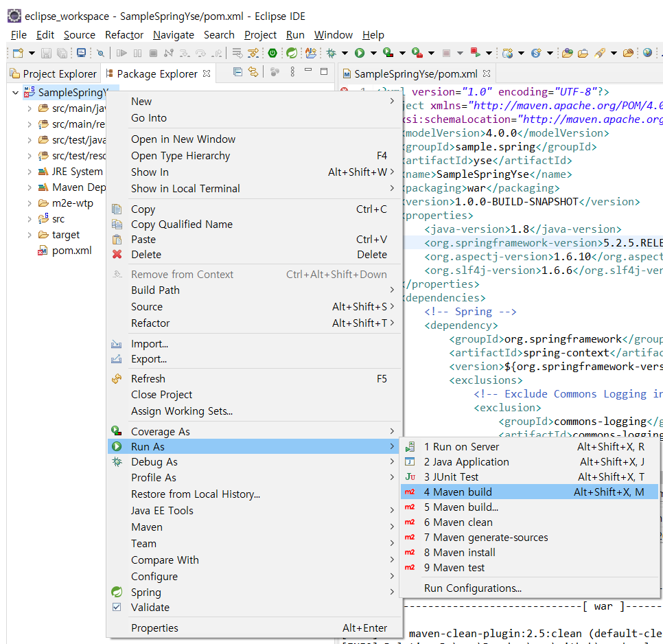The image size is (663, 644).
Task: Choose 7 Maven generate-sources
Action: pyautogui.click(x=529, y=538)
